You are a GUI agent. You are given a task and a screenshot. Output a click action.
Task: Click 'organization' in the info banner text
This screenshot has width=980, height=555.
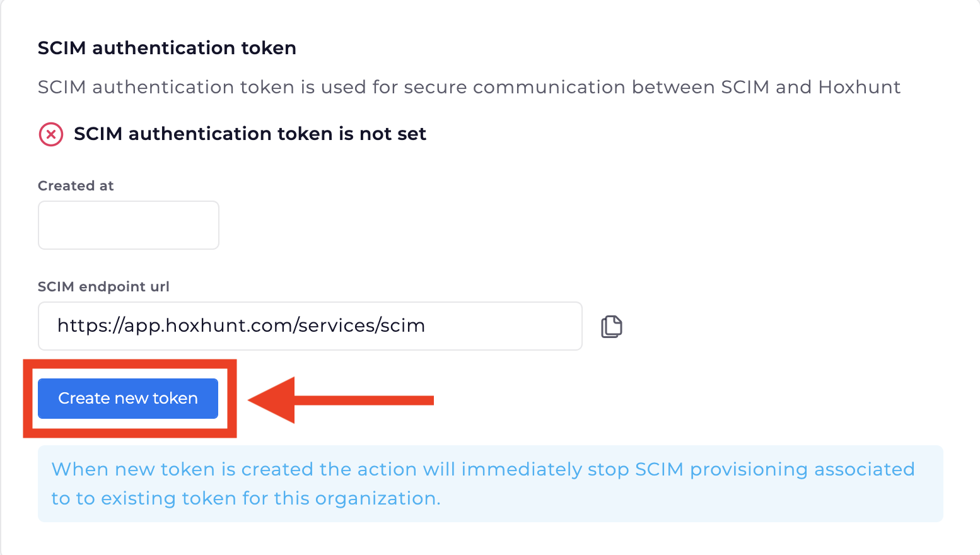376,498
